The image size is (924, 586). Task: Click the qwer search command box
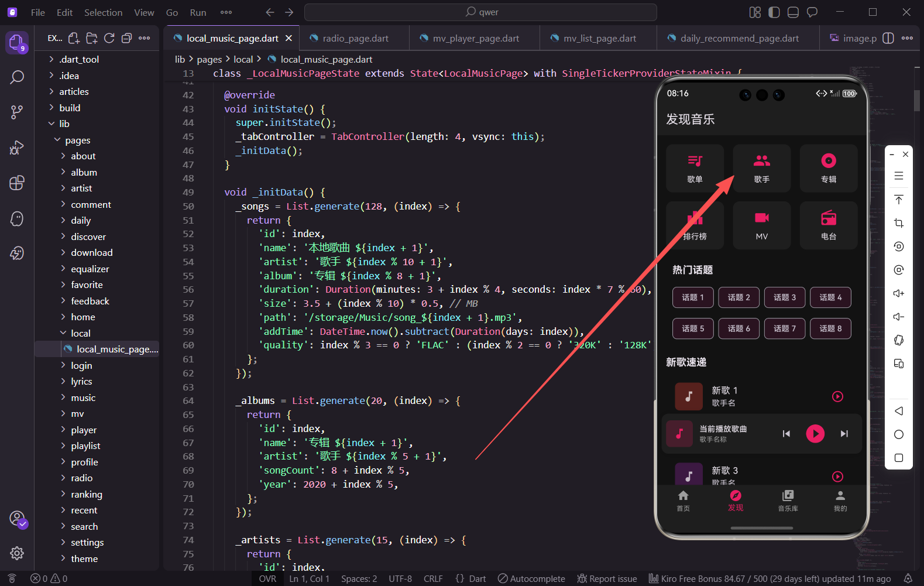tap(480, 12)
